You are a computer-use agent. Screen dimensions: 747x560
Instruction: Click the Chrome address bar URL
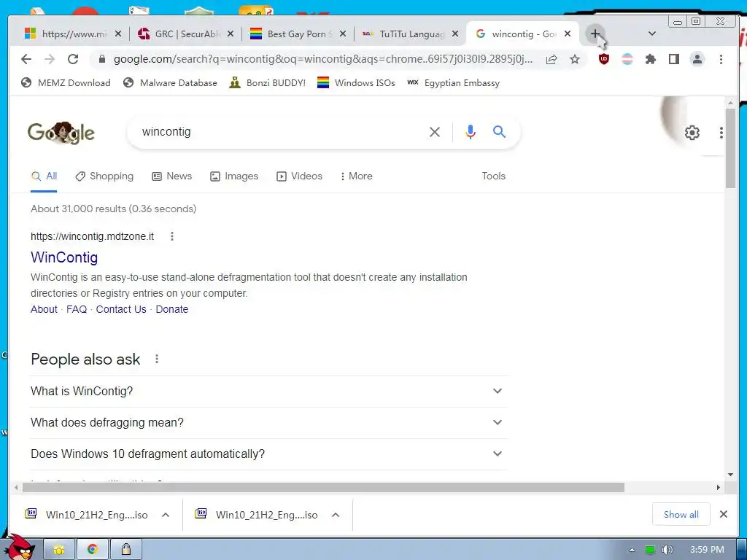323,59
